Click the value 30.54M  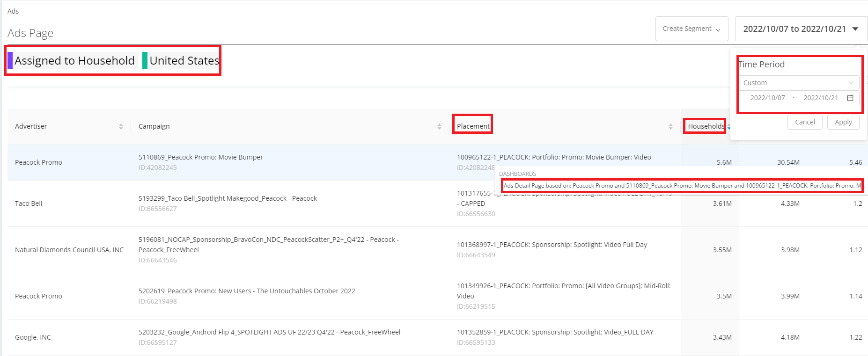[788, 162]
